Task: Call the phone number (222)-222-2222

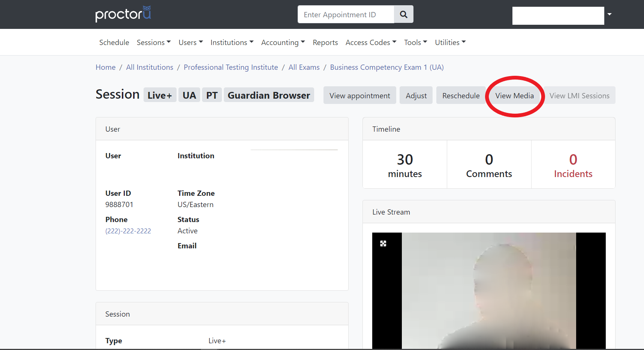Action: click(x=128, y=231)
